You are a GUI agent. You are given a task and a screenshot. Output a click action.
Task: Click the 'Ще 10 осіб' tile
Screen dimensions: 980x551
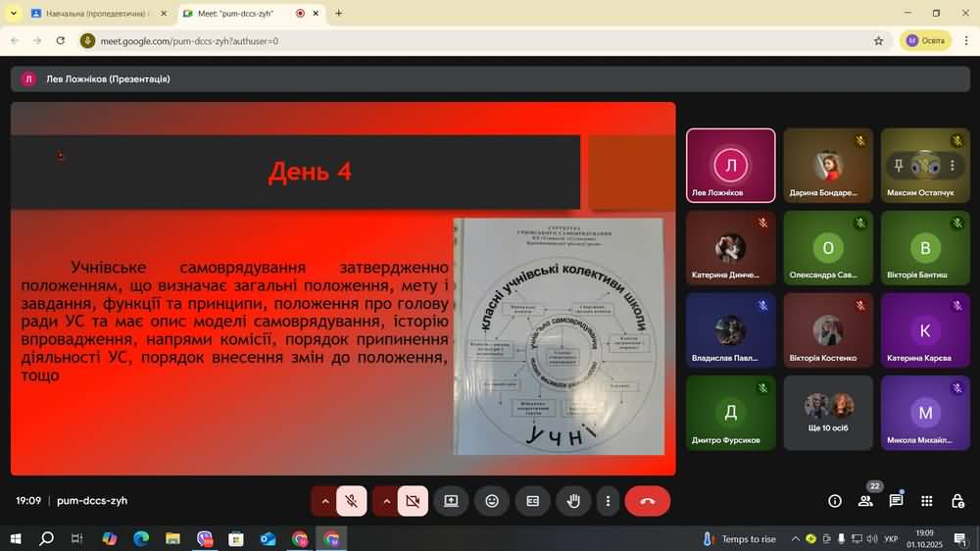(x=828, y=413)
